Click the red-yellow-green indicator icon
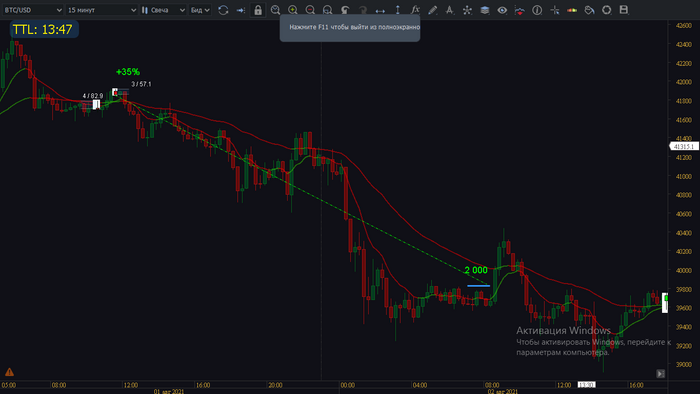Screen dimensions: 700x394 pos(572,10)
